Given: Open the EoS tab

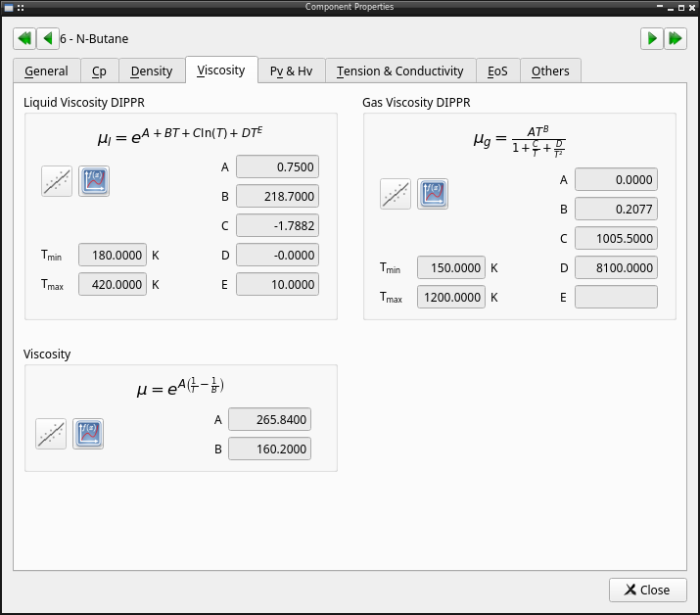Looking at the screenshot, I should click(x=497, y=71).
